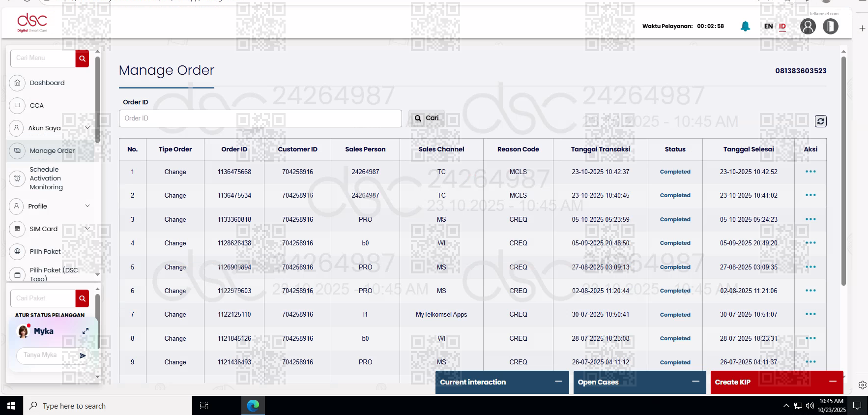Open the Open Cases bar
The width and height of the screenshot is (868, 415).
639,382
